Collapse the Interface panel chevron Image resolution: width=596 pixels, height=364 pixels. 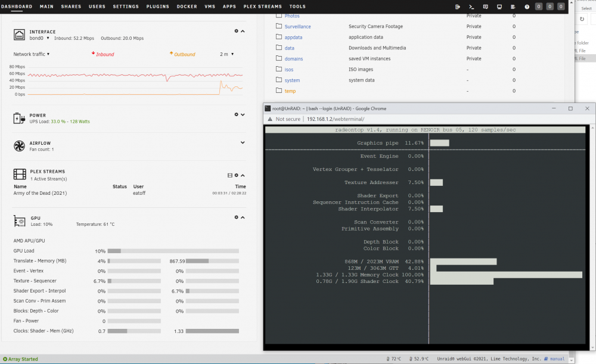point(243,31)
